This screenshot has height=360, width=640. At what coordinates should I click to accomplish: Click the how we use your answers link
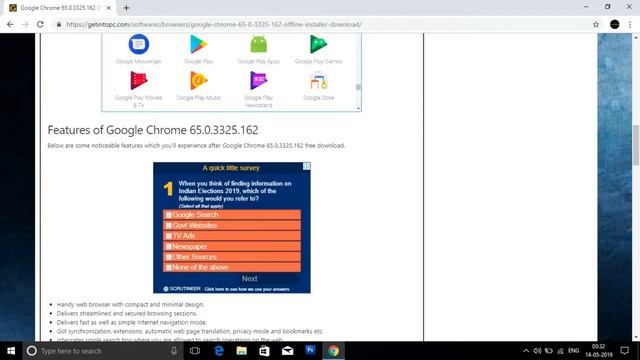(247, 289)
